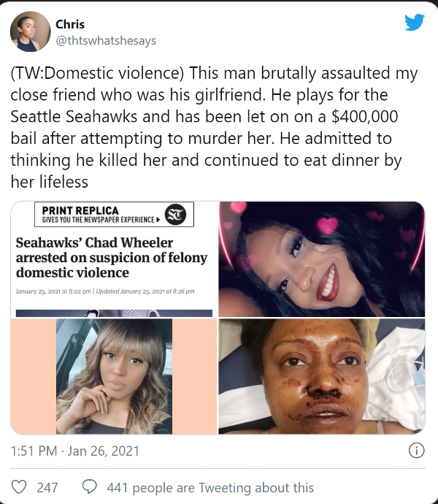
Task: Click the Twitter bird logo
Action: tap(415, 22)
